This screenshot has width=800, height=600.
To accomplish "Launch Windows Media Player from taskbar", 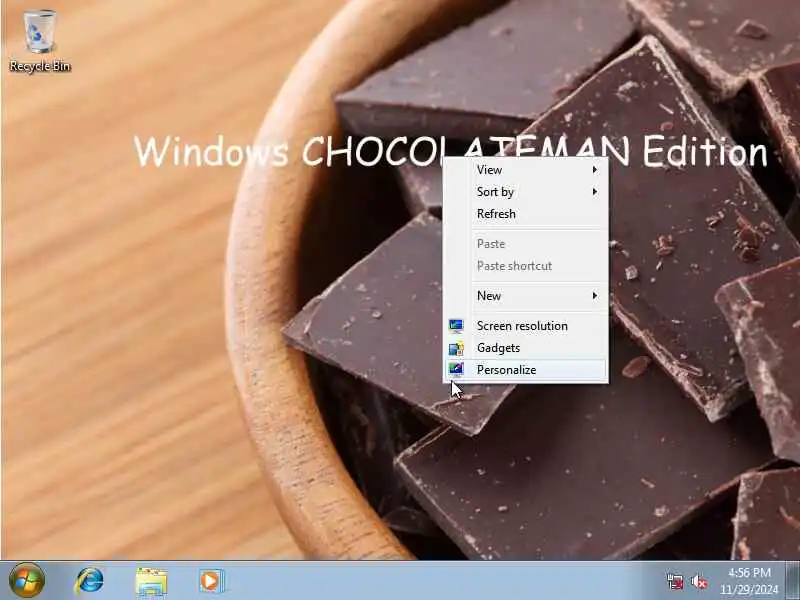I will (211, 581).
